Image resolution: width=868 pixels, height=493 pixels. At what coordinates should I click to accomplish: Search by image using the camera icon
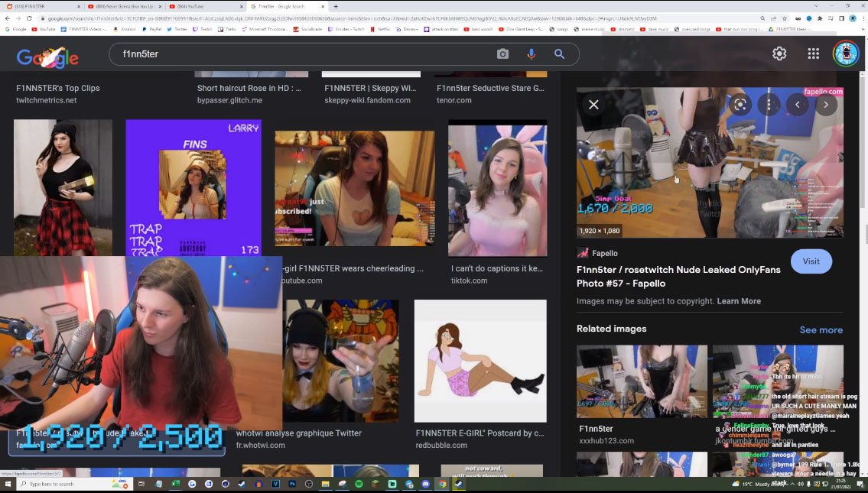click(502, 54)
